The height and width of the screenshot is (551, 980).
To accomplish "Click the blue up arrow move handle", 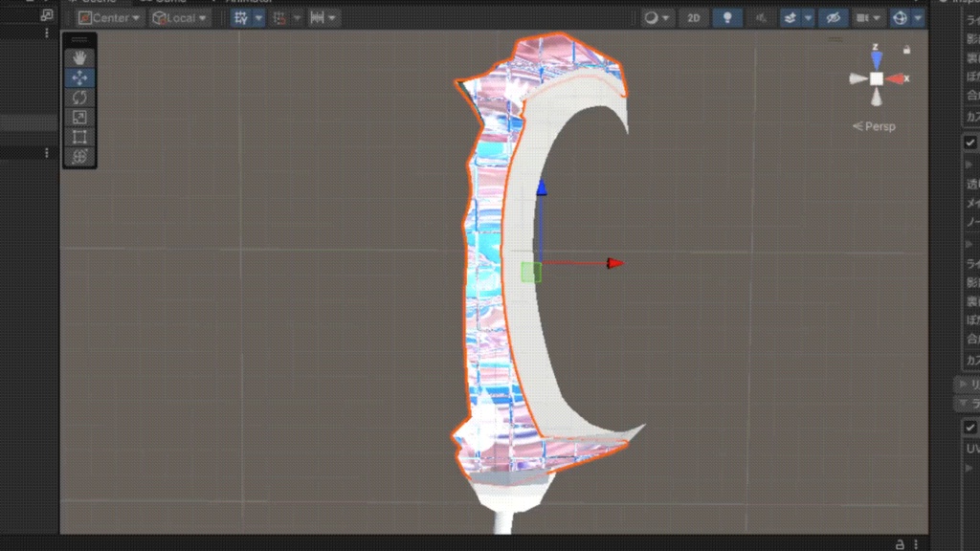I will point(542,187).
